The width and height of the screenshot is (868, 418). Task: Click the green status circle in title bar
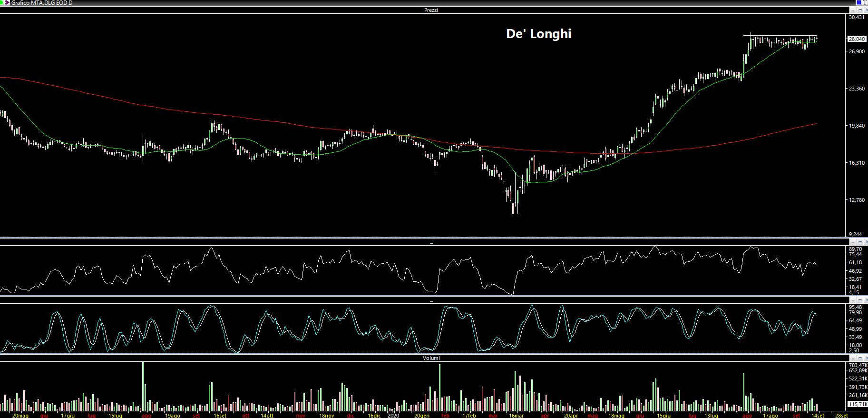pyautogui.click(x=1, y=2)
